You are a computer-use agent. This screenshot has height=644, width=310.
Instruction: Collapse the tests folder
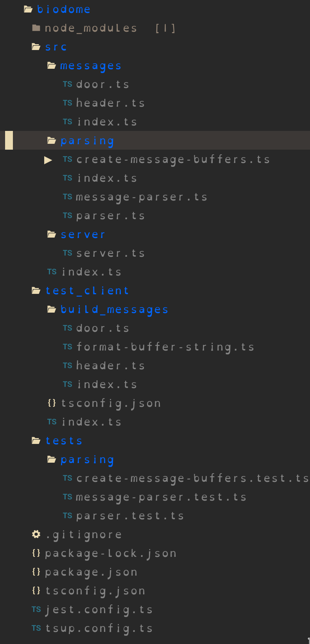click(64, 440)
